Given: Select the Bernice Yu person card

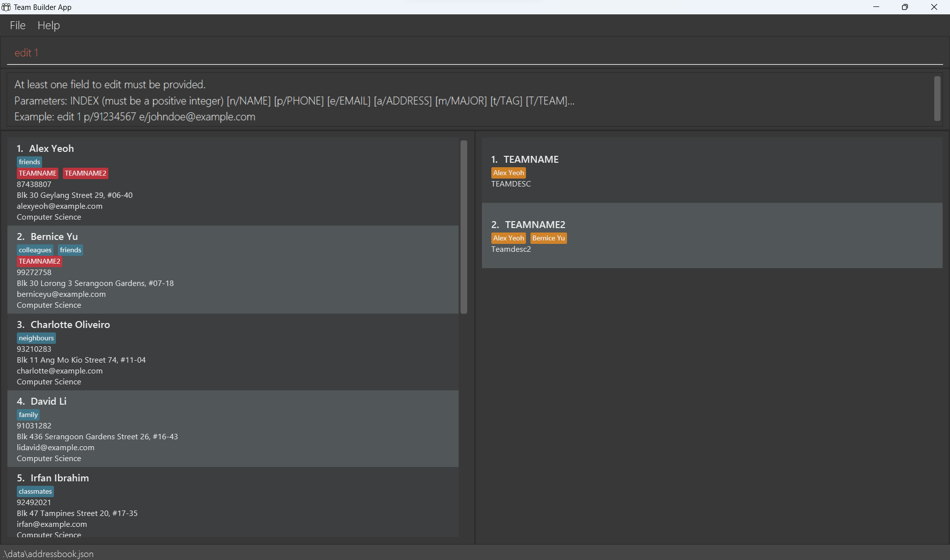Looking at the screenshot, I should [x=233, y=270].
